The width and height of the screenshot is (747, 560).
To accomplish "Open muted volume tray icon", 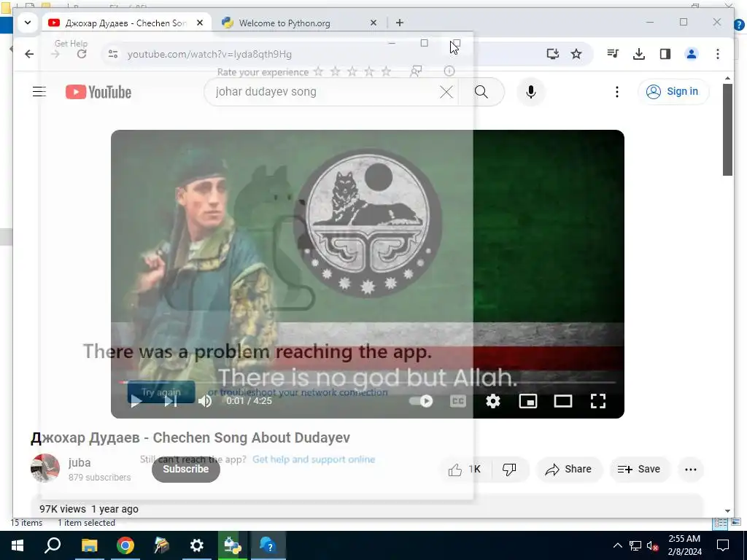I will tap(653, 545).
